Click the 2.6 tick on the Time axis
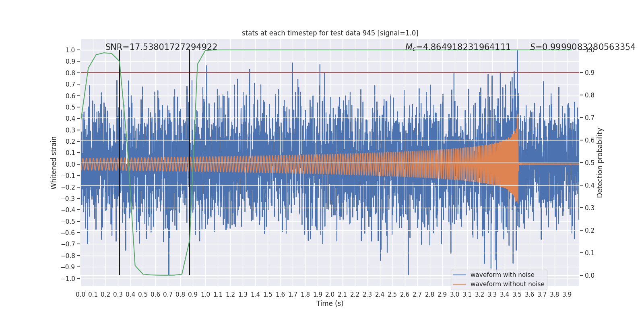This screenshot has width=644, height=322. coord(405,295)
